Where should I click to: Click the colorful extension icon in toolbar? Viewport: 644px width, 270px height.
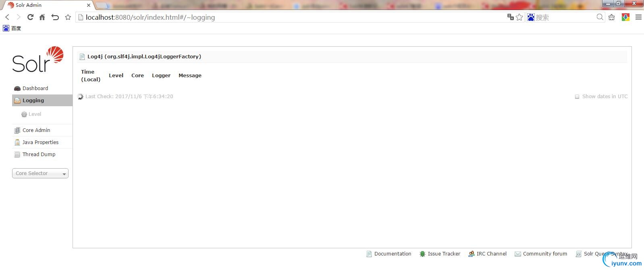tap(625, 17)
